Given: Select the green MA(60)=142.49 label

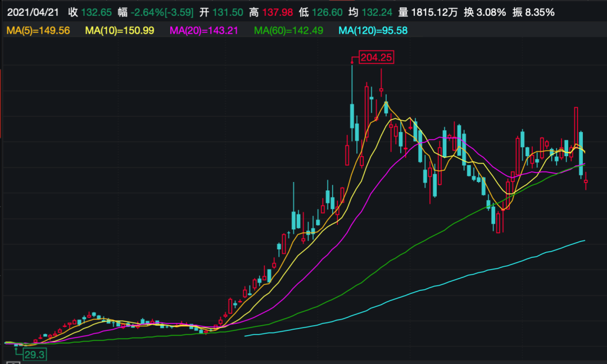Looking at the screenshot, I should click(288, 30).
